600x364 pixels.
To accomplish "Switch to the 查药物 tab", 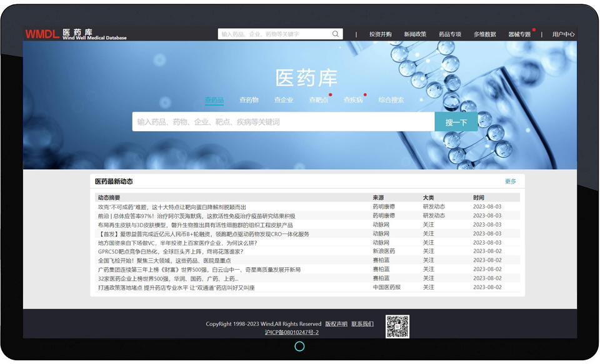I will tap(249, 100).
